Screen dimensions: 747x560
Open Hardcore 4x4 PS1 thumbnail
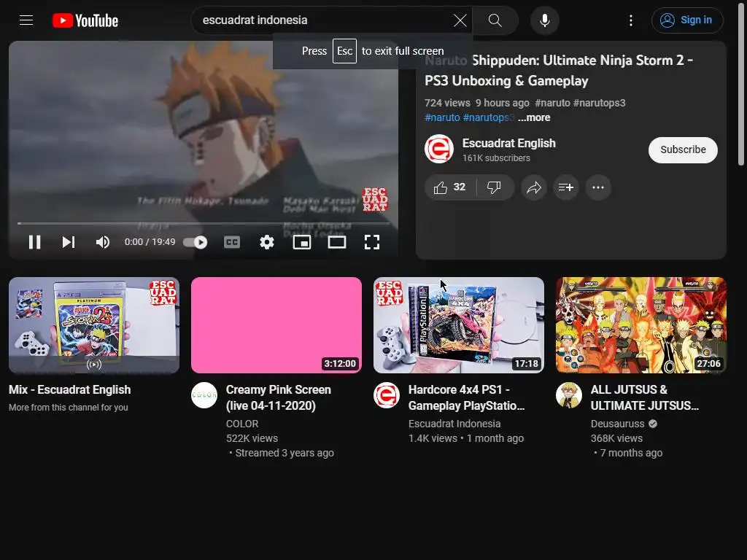pyautogui.click(x=459, y=325)
